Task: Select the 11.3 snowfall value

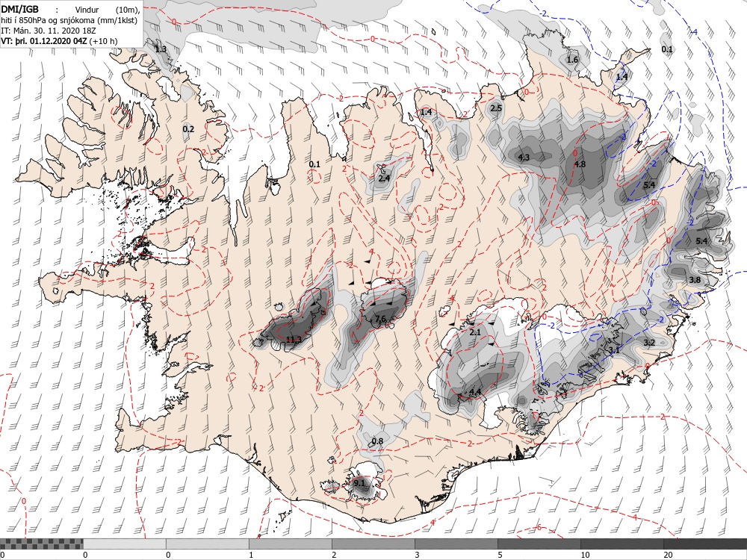Action: pyautogui.click(x=294, y=340)
